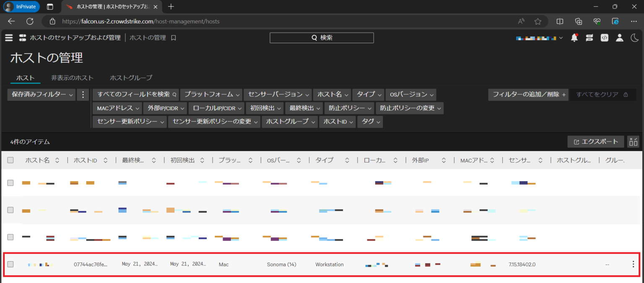Click the app switcher grid icon beside the hamburger
This screenshot has width=644, height=283.
pyautogui.click(x=22, y=37)
